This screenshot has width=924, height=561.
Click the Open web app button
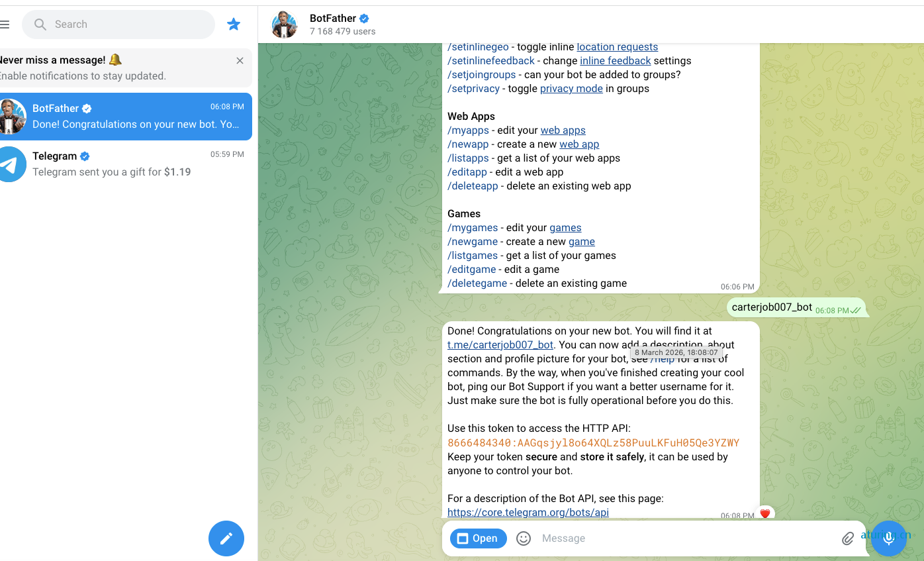479,538
